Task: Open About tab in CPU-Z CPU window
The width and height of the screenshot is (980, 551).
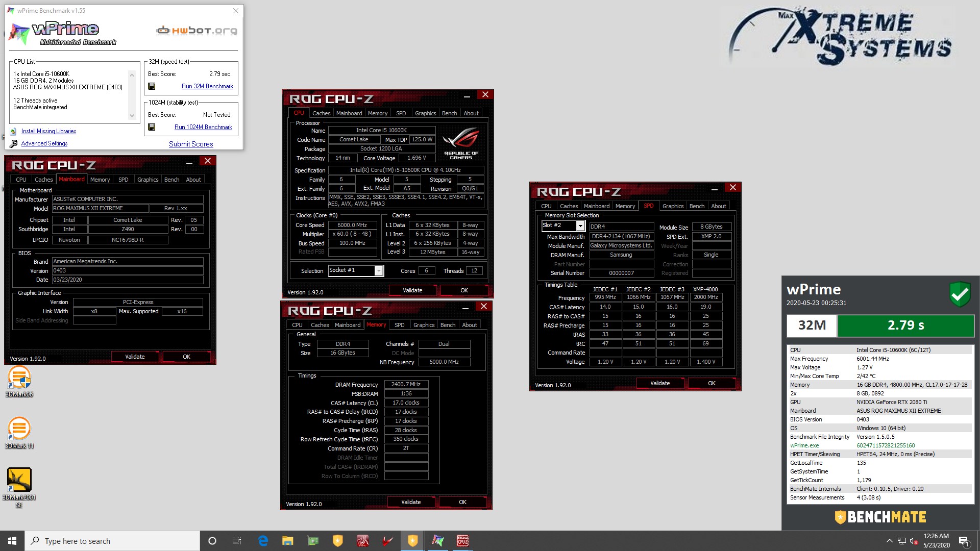Action: coord(471,113)
